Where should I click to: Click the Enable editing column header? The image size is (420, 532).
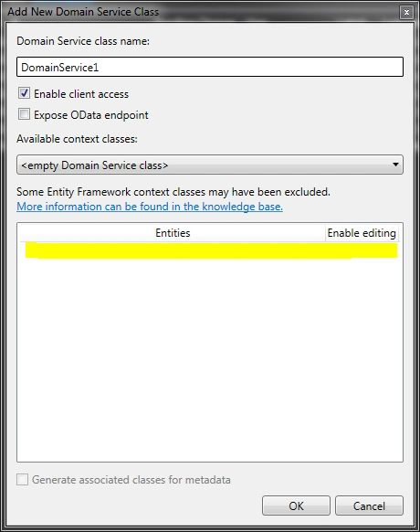click(x=362, y=233)
